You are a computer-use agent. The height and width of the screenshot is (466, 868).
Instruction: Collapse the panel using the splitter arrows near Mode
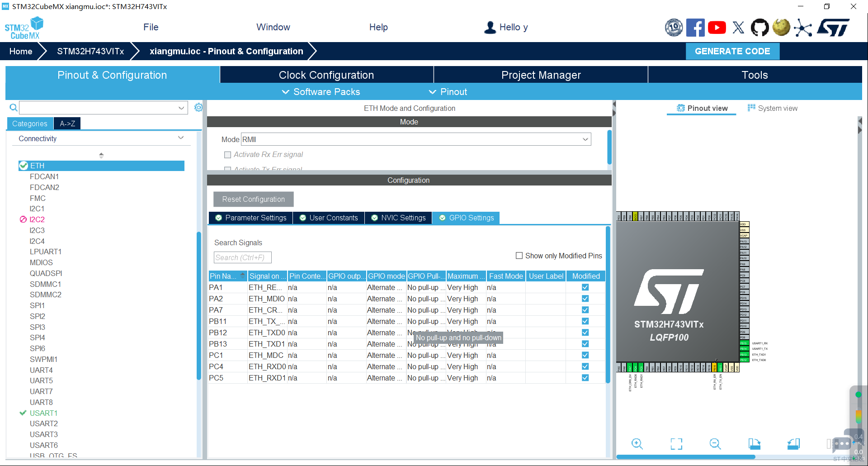pos(614,109)
